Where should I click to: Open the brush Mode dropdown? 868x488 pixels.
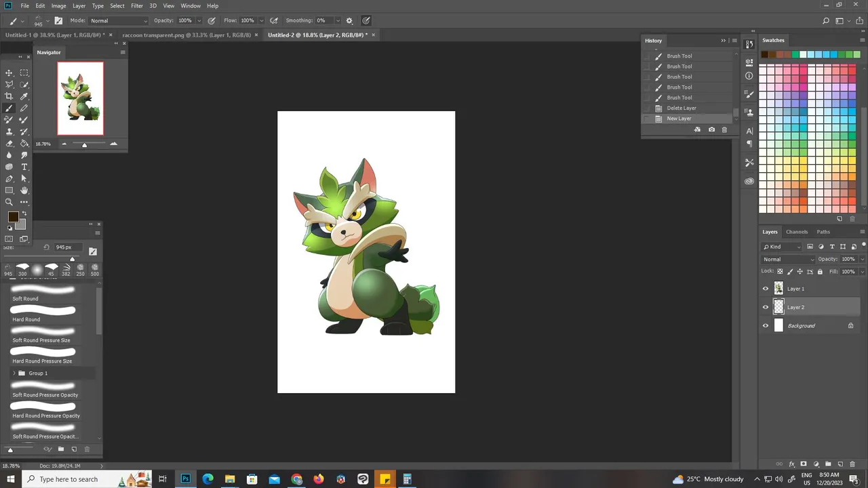click(119, 21)
